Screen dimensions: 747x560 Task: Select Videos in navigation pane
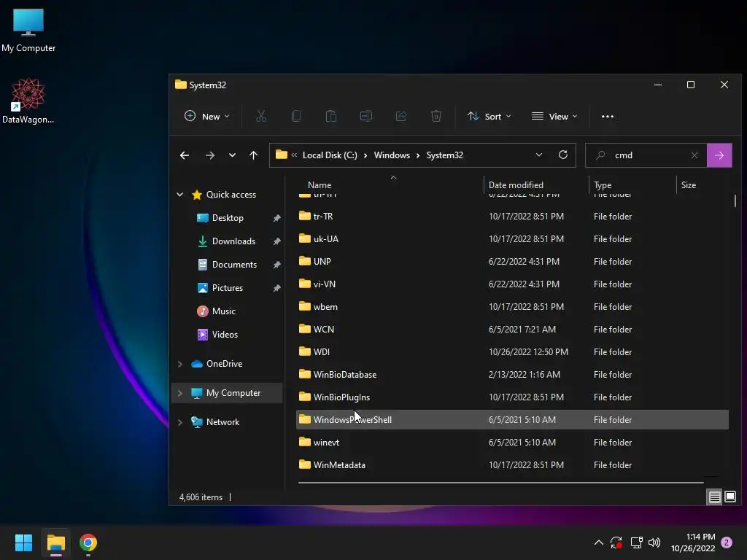(225, 334)
